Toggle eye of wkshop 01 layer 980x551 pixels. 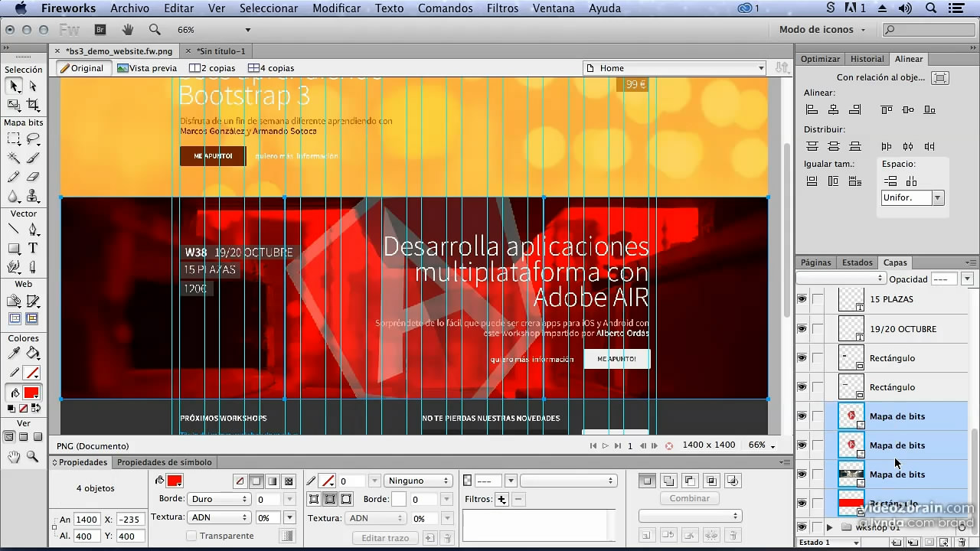point(802,527)
